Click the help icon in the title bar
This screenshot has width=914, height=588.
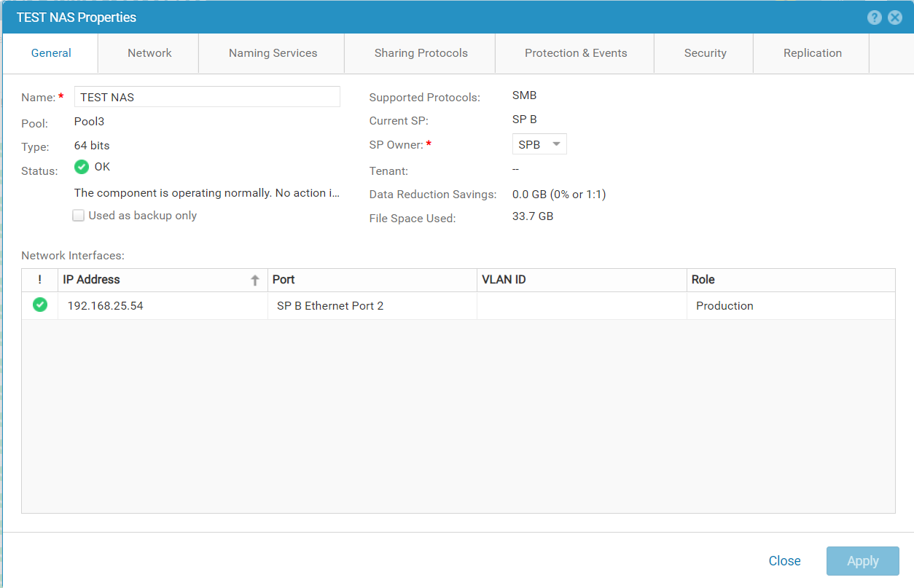coord(874,17)
